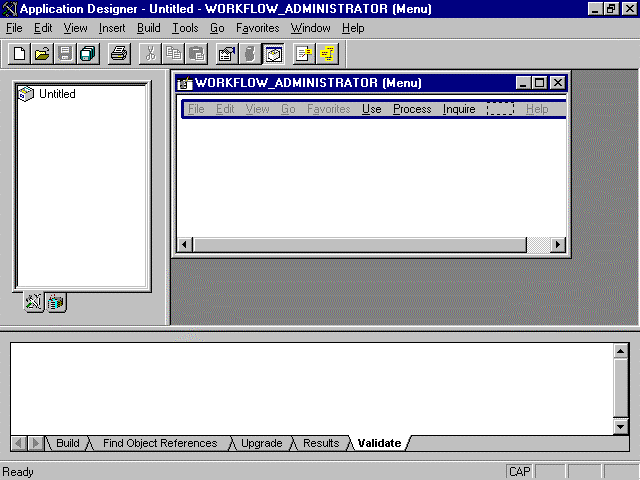Screen dimensions: 640x480
Task: Click the menu window horizontal scrollbar thumb
Action: pyautogui.click(x=360, y=244)
